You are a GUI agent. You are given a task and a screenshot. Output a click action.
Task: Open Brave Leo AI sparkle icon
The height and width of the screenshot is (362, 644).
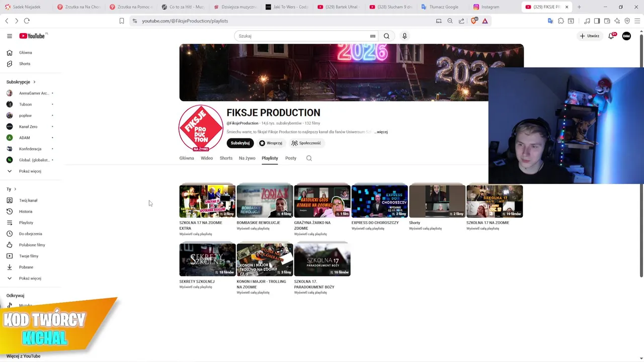click(x=617, y=21)
